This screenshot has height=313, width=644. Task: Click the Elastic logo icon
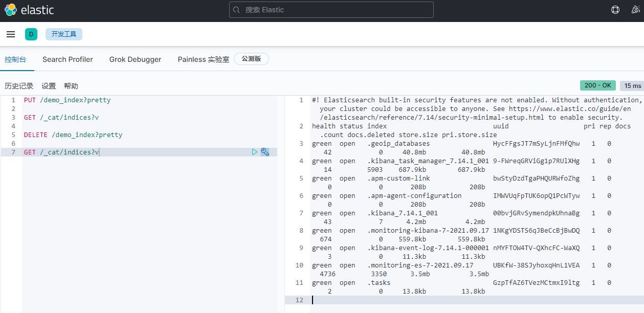click(10, 10)
